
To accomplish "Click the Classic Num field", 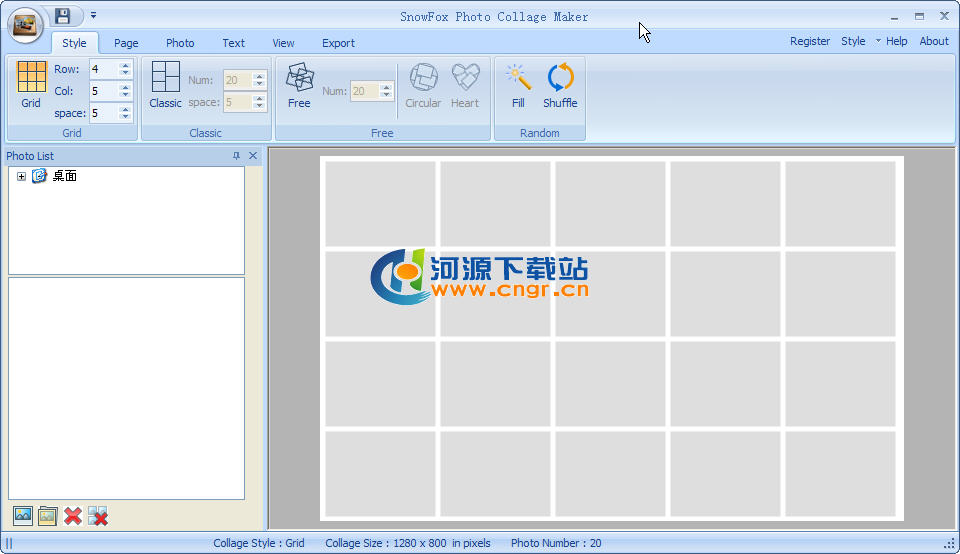I will [x=238, y=80].
